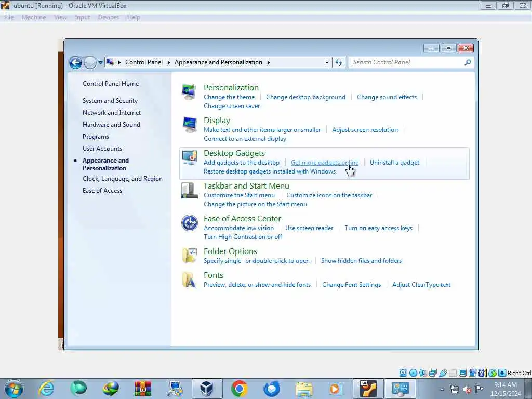Launch Google Chrome from the taskbar

(239, 389)
